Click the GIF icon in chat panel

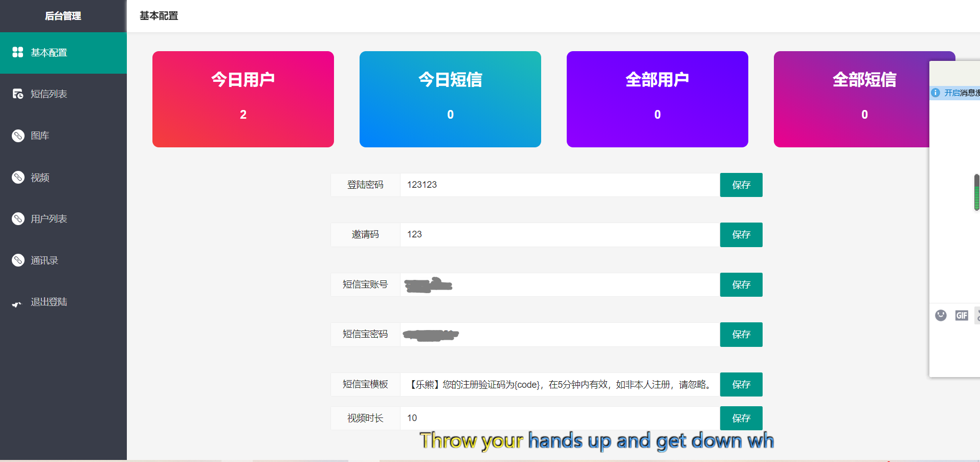click(962, 315)
